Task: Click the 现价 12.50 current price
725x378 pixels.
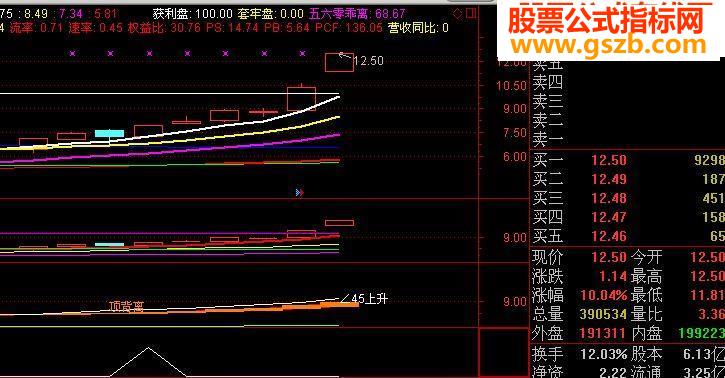Action: (609, 257)
